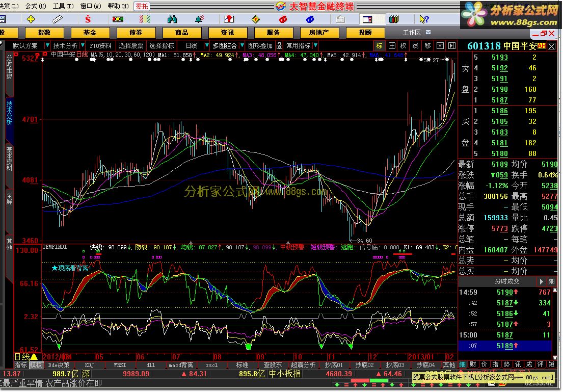This screenshot has width=563, height=392.
Task: Toggle the 移 move button
Action: click(427, 46)
